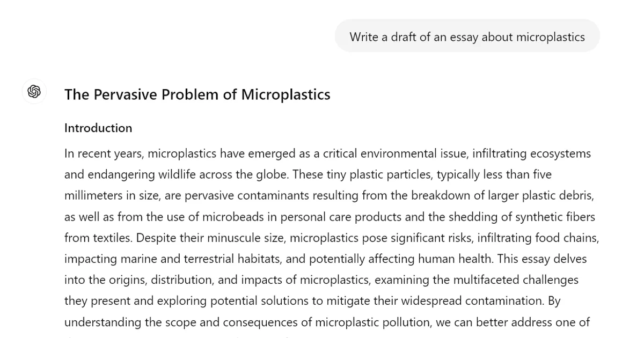Click the word 'ecosystems' in the paragraph

point(560,153)
